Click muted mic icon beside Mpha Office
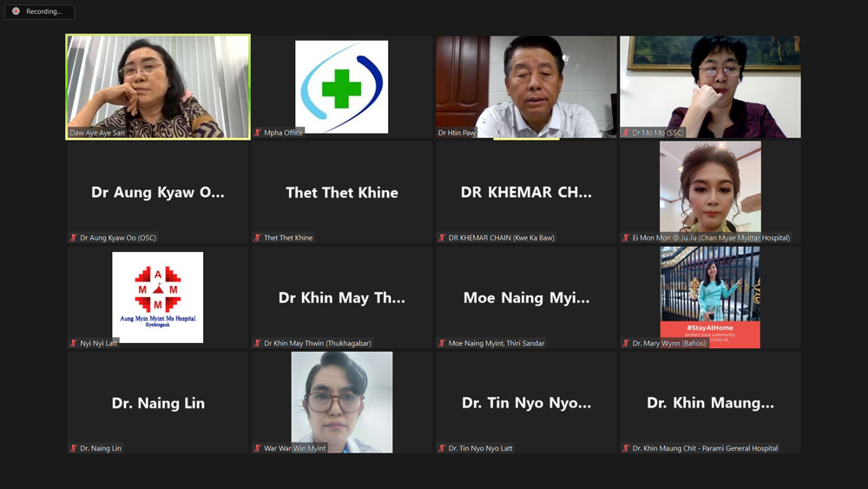The image size is (868, 489). coord(258,133)
